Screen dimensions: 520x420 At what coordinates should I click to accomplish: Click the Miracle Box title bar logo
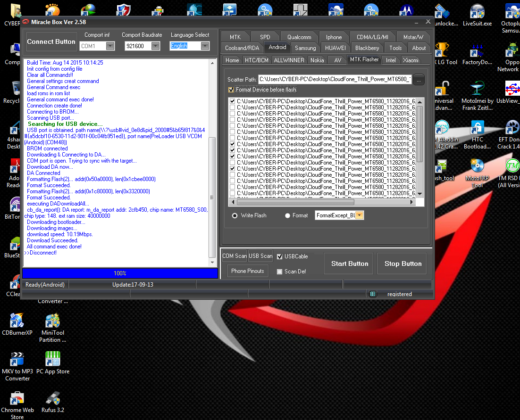pos(26,22)
